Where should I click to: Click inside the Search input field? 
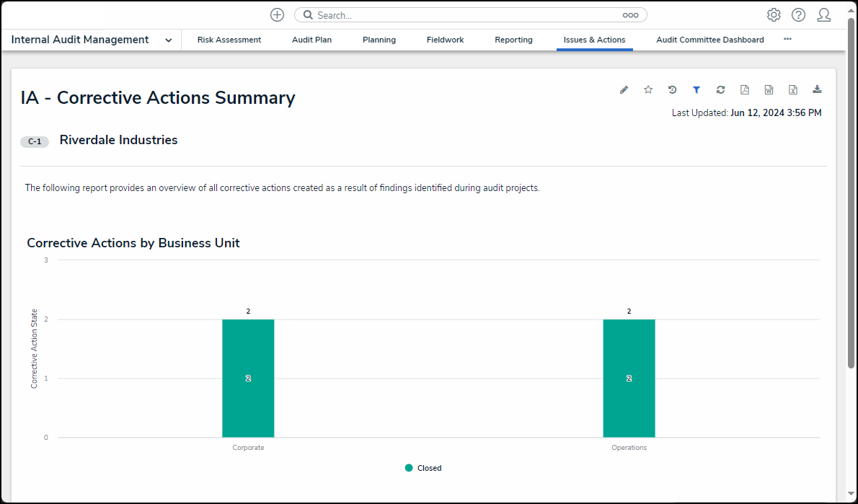tap(461, 15)
